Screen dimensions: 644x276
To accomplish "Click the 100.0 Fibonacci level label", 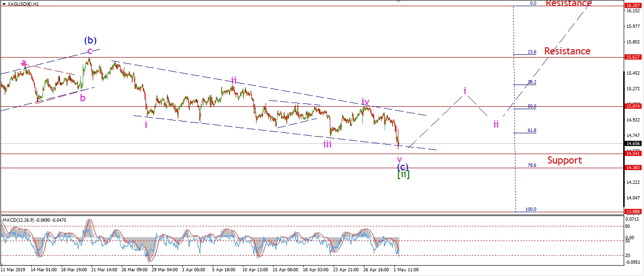I will (x=531, y=209).
